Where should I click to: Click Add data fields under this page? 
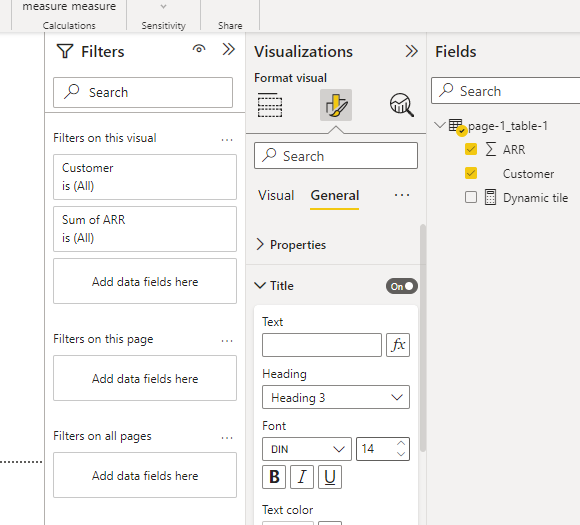[145, 378]
